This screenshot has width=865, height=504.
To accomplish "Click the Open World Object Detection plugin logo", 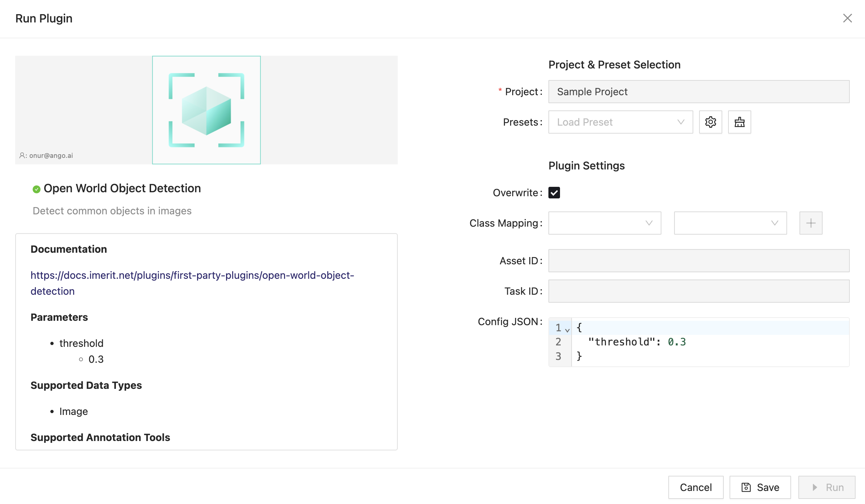I will (x=206, y=110).
